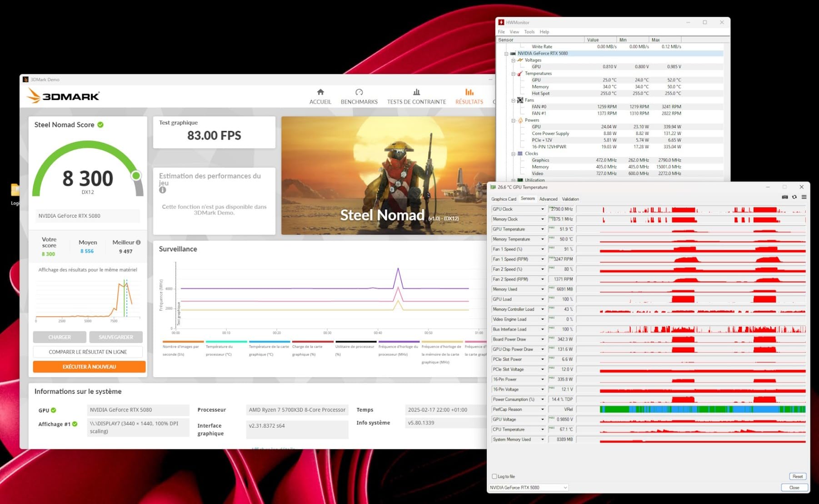This screenshot has width=819, height=504.
Task: Collapse the Fans node in HWMonitor
Action: 513,100
